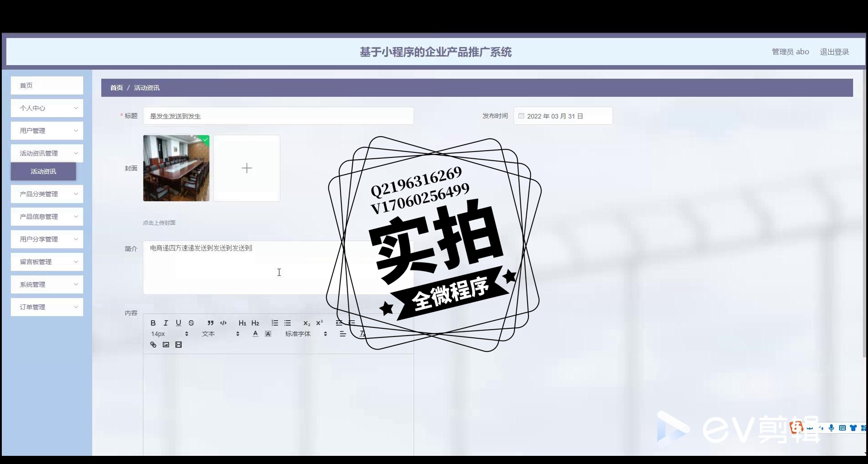Expand the 个人中心 sidebar menu

pyautogui.click(x=47, y=108)
